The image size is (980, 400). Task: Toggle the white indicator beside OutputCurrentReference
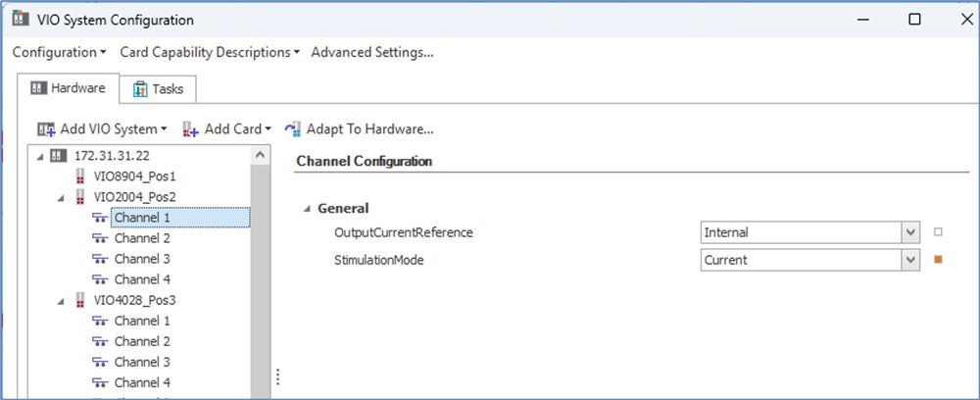tap(938, 232)
